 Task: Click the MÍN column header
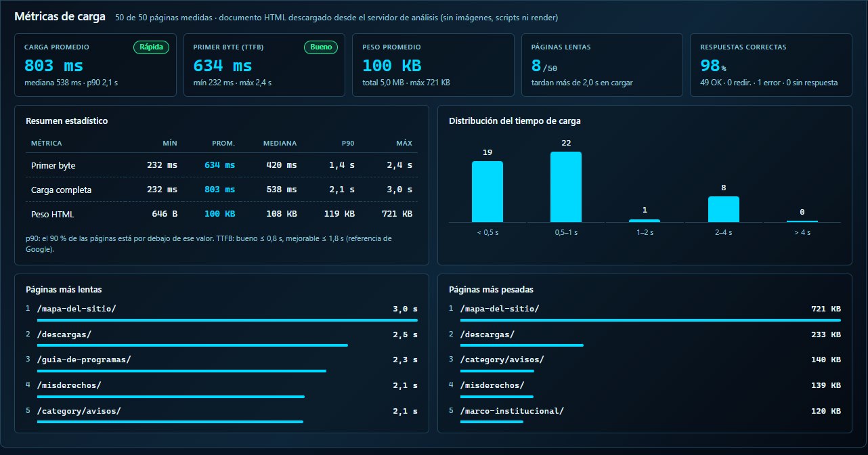(170, 144)
